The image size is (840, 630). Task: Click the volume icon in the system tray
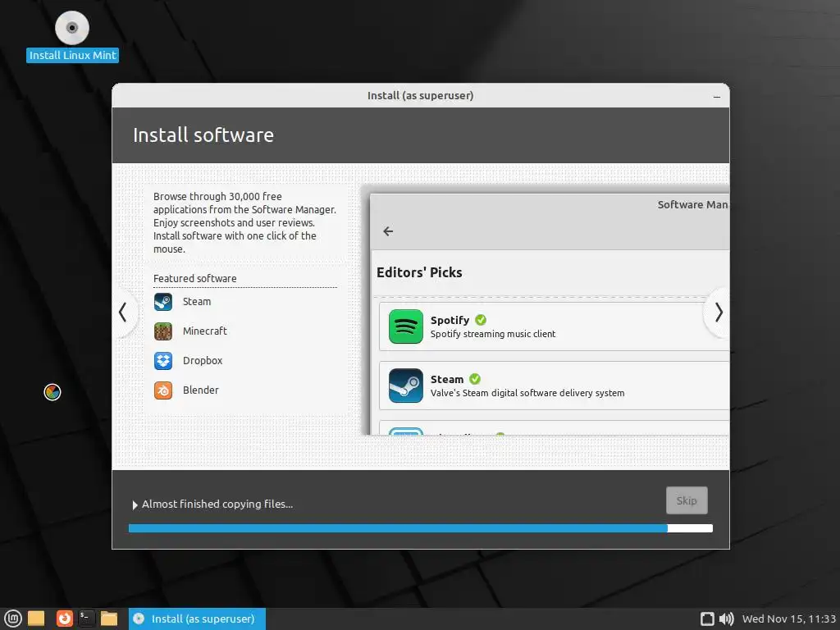pyautogui.click(x=726, y=619)
